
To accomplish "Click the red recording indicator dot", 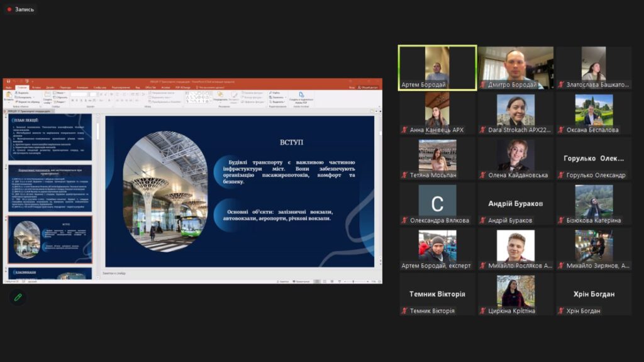I will 9,9.
